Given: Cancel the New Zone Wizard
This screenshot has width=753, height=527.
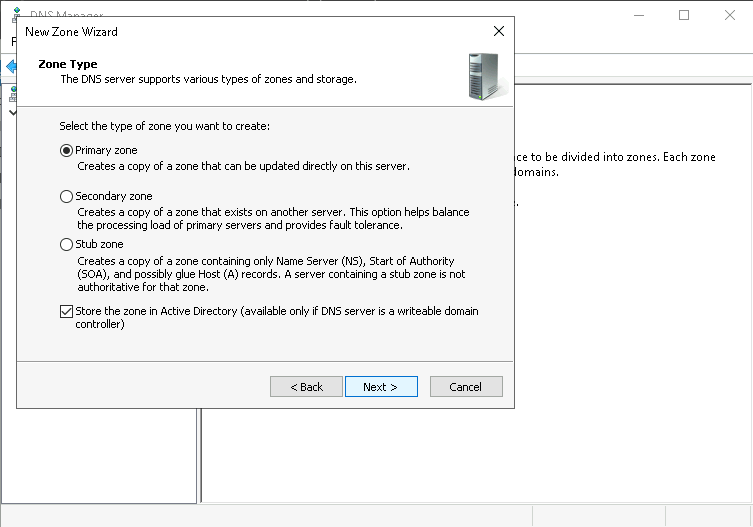Looking at the screenshot, I should point(466,387).
